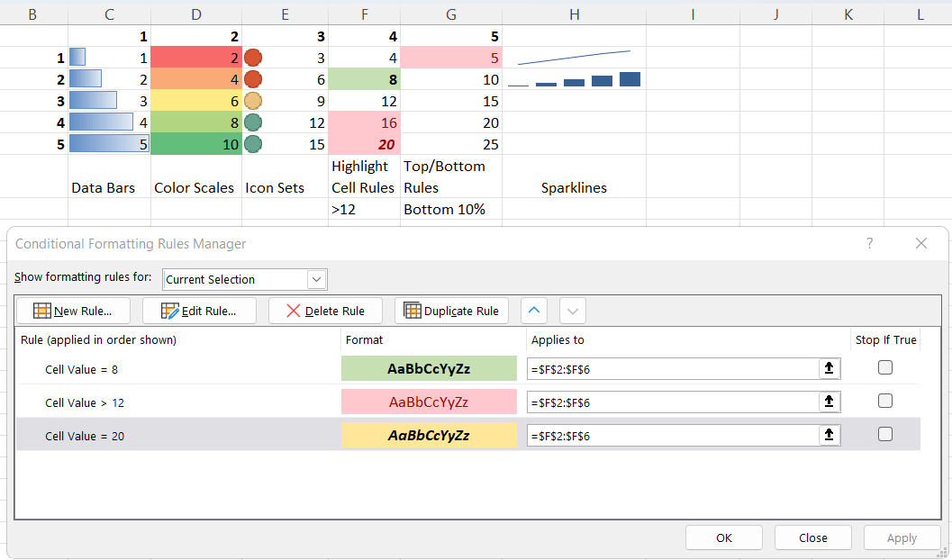Select the pink cell with bold 20

[x=364, y=144]
